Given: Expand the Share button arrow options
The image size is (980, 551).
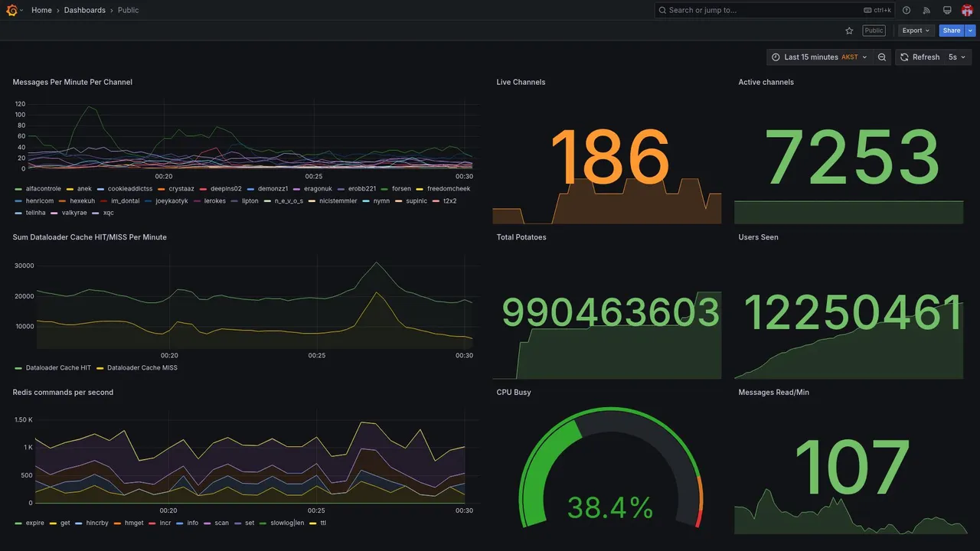Looking at the screenshot, I should coord(971,31).
